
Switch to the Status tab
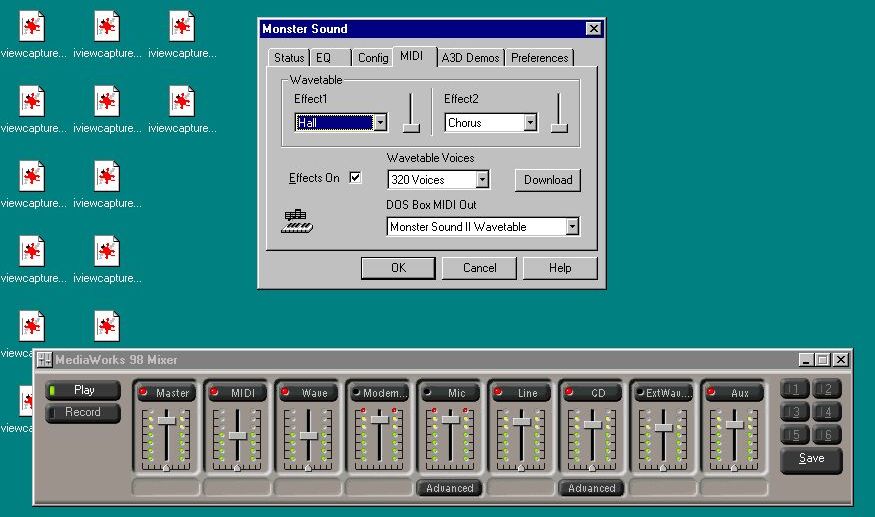pyautogui.click(x=289, y=58)
